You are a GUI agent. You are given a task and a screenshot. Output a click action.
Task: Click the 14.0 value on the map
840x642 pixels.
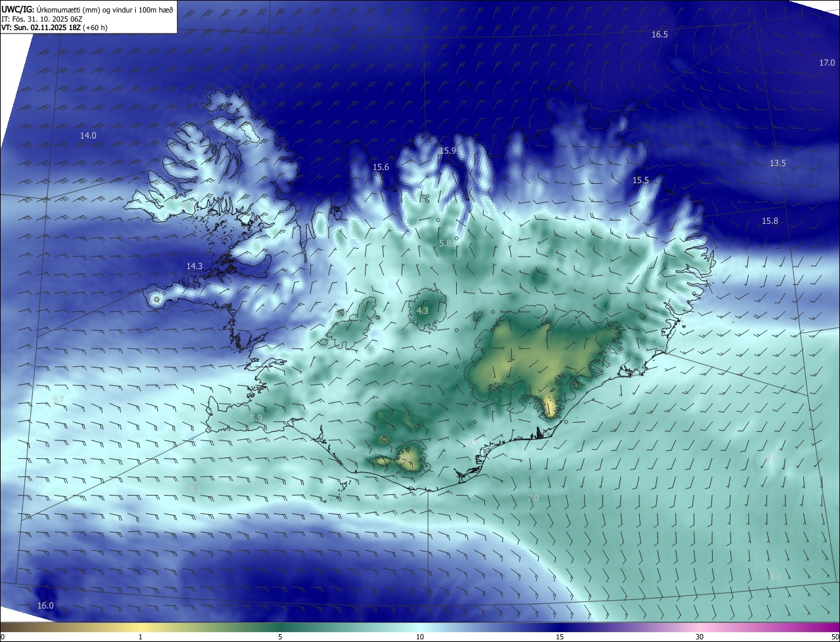coord(88,136)
